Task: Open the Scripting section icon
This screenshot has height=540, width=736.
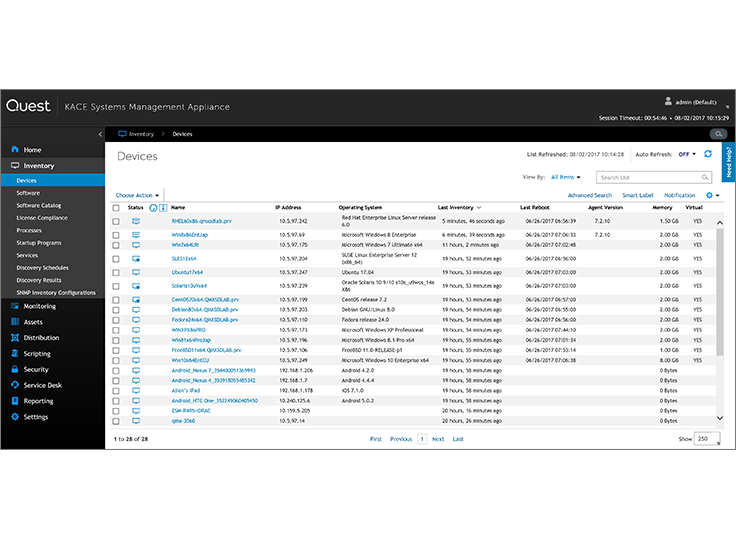Action: point(15,354)
